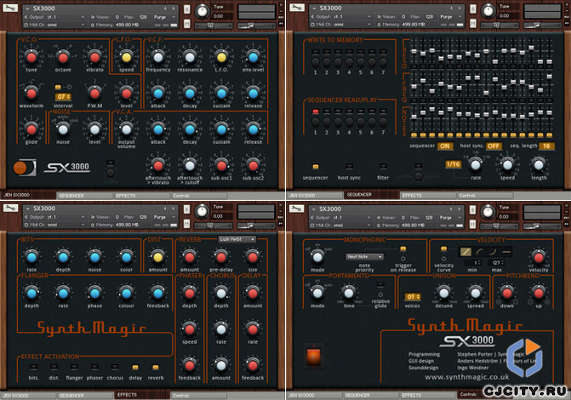The width and height of the screenshot is (571, 400).
Task: Click the orange power button beside the SX3000 logo
Action: click(20, 168)
